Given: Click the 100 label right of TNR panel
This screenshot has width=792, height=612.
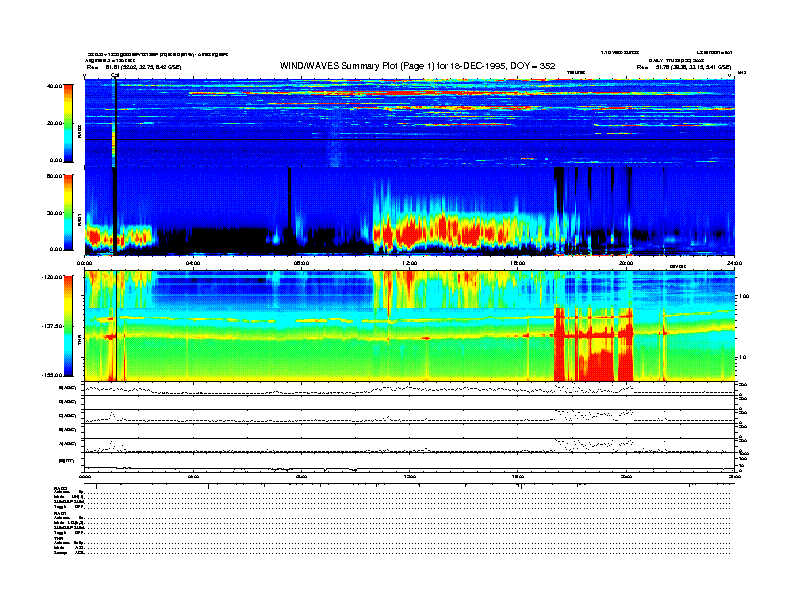Looking at the screenshot, I should click(x=742, y=296).
